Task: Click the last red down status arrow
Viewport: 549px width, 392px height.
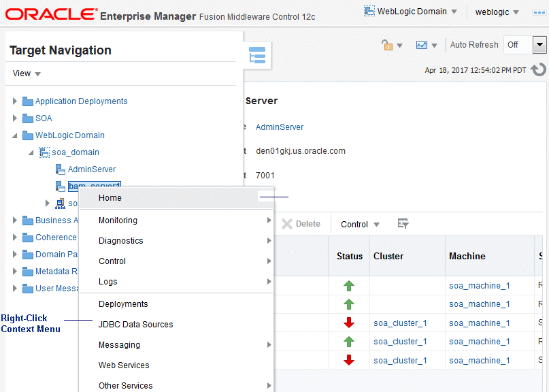Action: 349,360
